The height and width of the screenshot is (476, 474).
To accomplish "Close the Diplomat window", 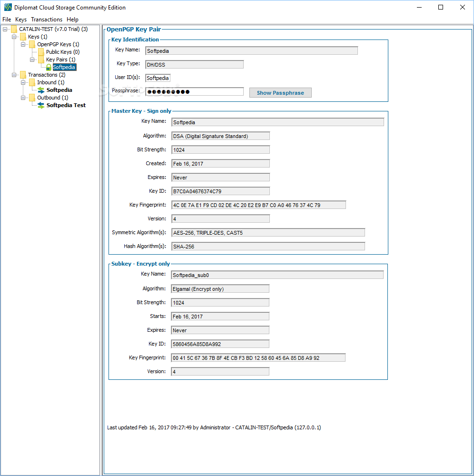I will (x=462, y=7).
